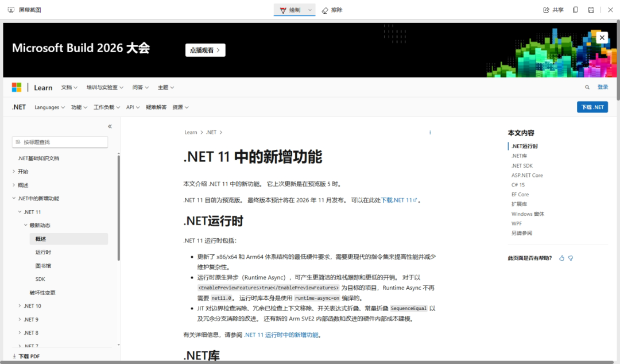This screenshot has height=364, width=620.
Task: Open the Languages dropdown menu
Action: 49,107
